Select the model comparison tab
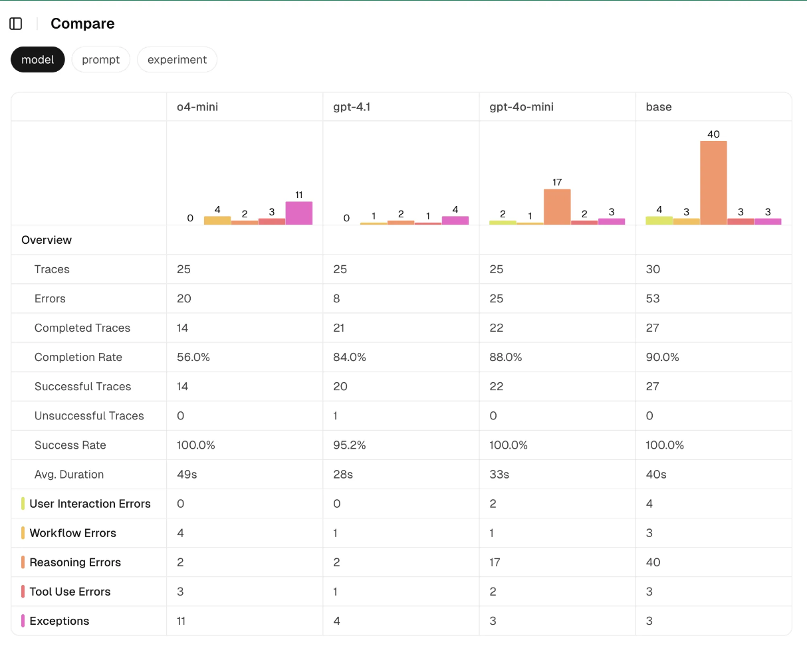 (38, 60)
